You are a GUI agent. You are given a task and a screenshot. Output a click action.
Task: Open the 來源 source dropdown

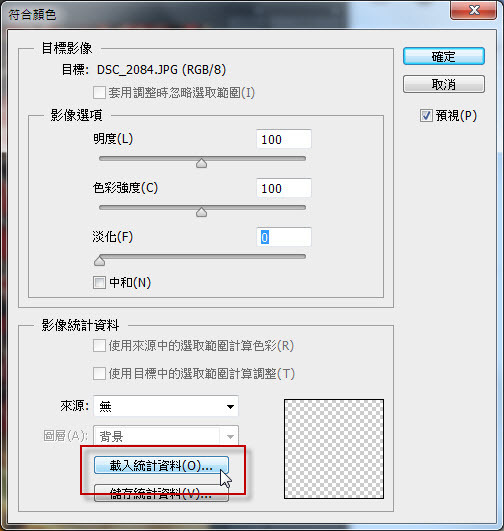pyautogui.click(x=166, y=406)
